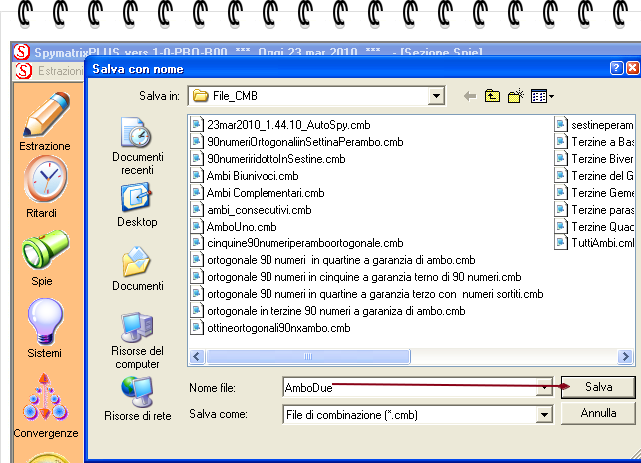
Task: Open the Sistemi lightbulb icon
Action: tap(44, 324)
